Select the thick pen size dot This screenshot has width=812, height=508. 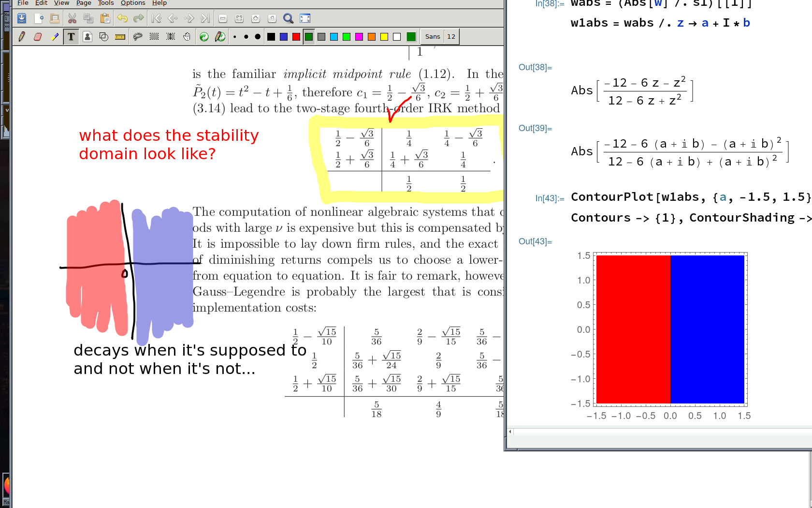tap(258, 37)
